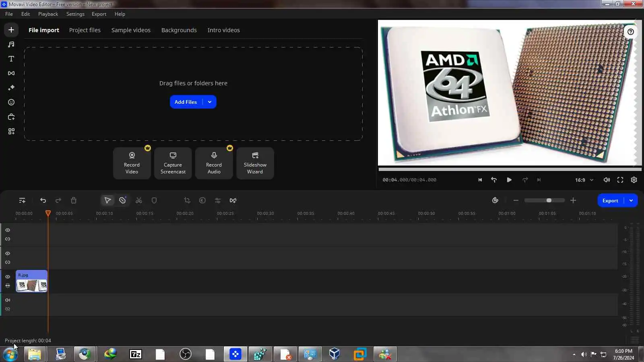Screen dimensions: 644x362
Task: Open the Transition wizard tool
Action: 233,200
